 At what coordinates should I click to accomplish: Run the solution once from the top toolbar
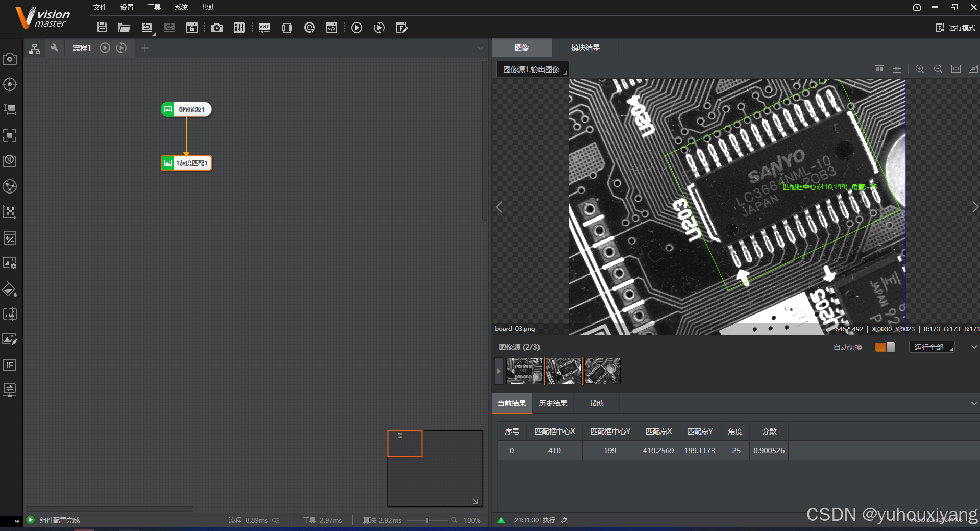coord(357,28)
